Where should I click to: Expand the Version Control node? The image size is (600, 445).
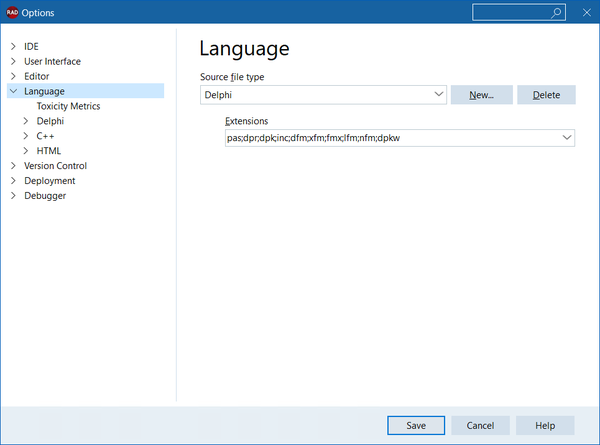pos(13,166)
